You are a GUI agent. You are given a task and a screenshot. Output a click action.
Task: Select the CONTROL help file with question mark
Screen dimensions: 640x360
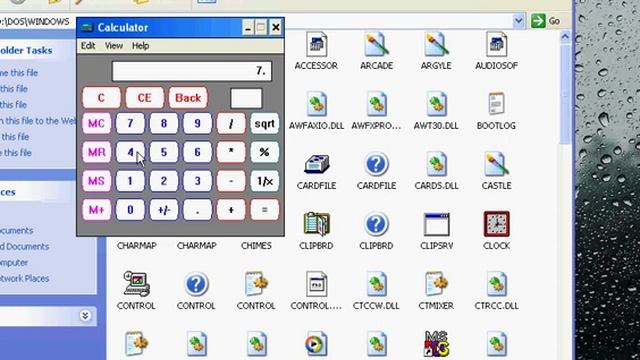[x=196, y=284]
